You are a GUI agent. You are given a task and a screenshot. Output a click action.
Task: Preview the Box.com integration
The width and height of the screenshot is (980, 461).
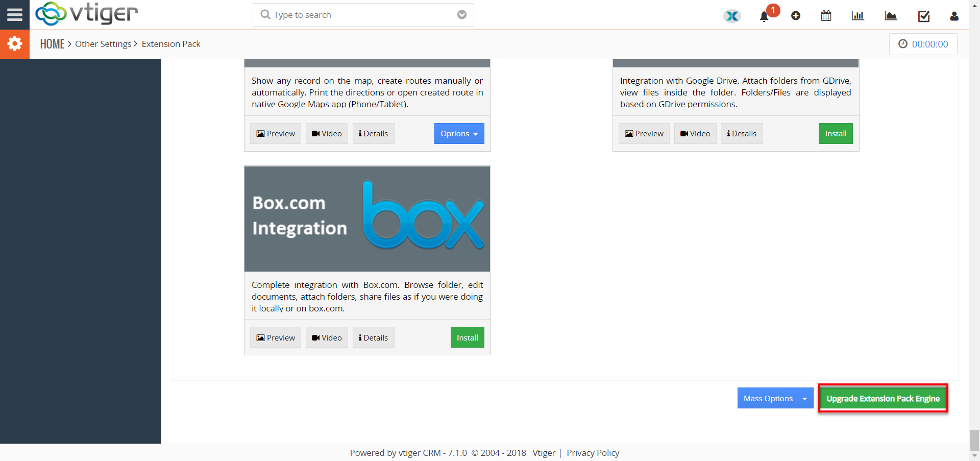(276, 337)
